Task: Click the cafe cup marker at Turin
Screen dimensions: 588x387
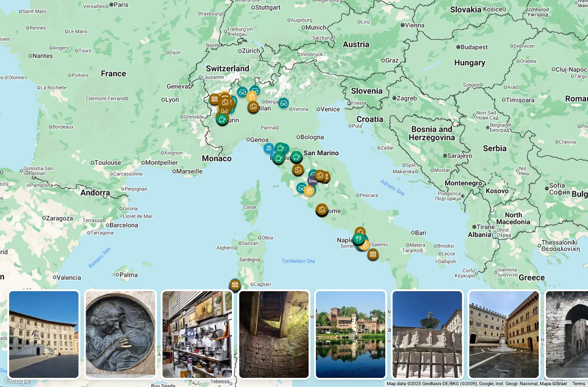Action: coord(222,119)
